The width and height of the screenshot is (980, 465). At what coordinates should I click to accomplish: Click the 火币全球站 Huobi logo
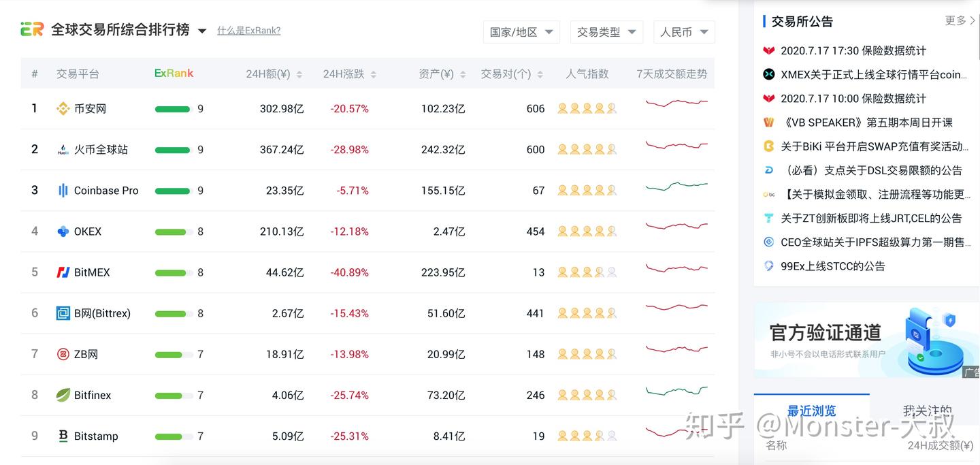point(63,149)
